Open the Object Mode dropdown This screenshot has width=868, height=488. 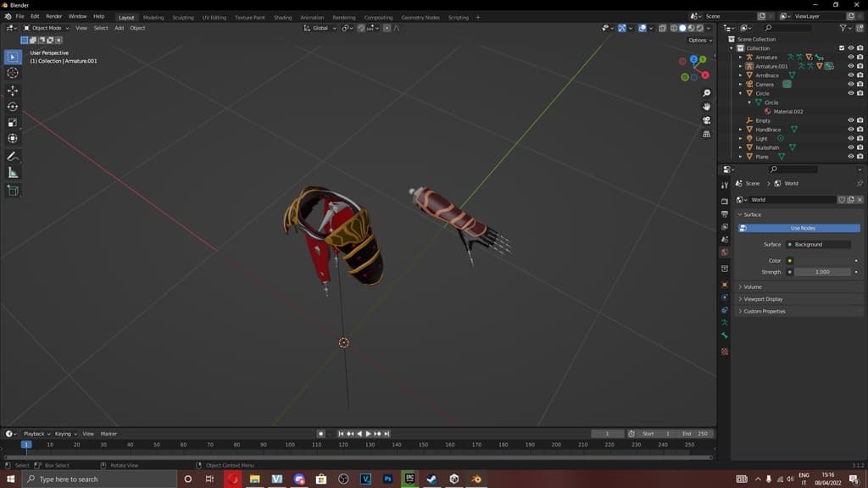[x=48, y=28]
